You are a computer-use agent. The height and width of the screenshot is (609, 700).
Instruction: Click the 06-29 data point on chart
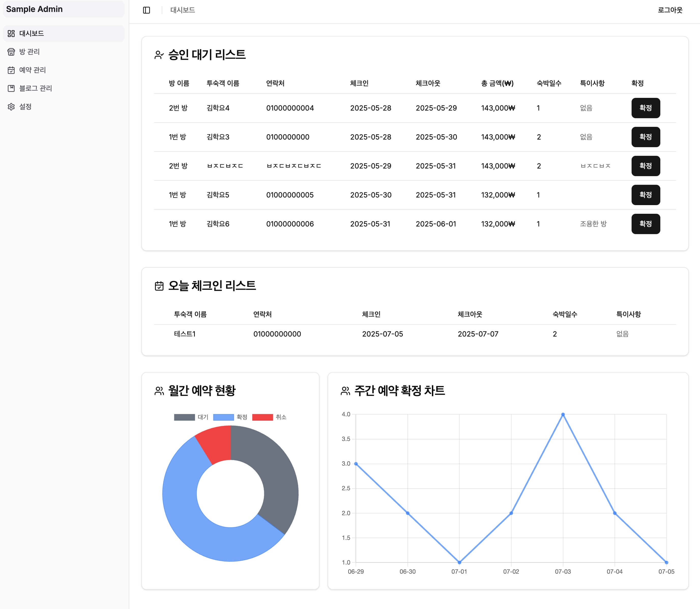356,464
